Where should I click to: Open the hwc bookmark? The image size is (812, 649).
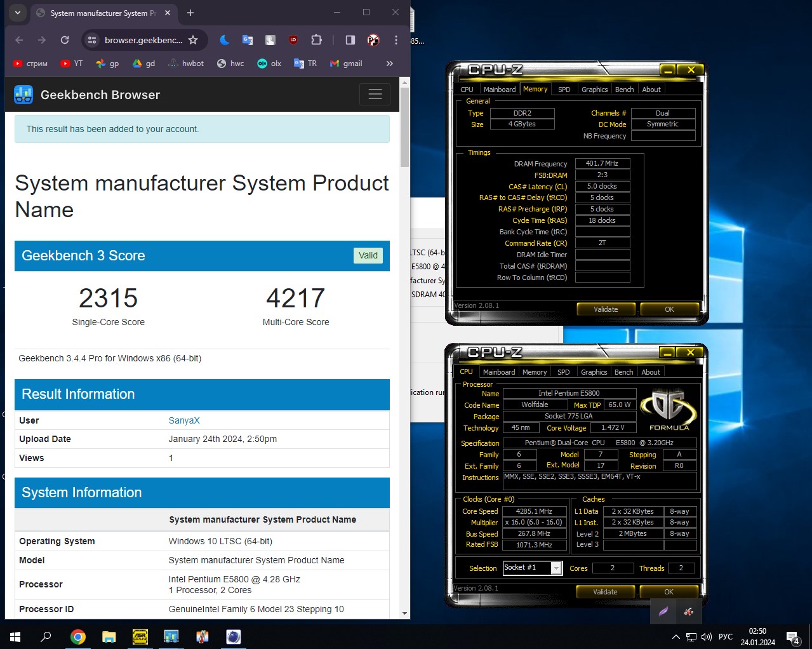pyautogui.click(x=230, y=64)
